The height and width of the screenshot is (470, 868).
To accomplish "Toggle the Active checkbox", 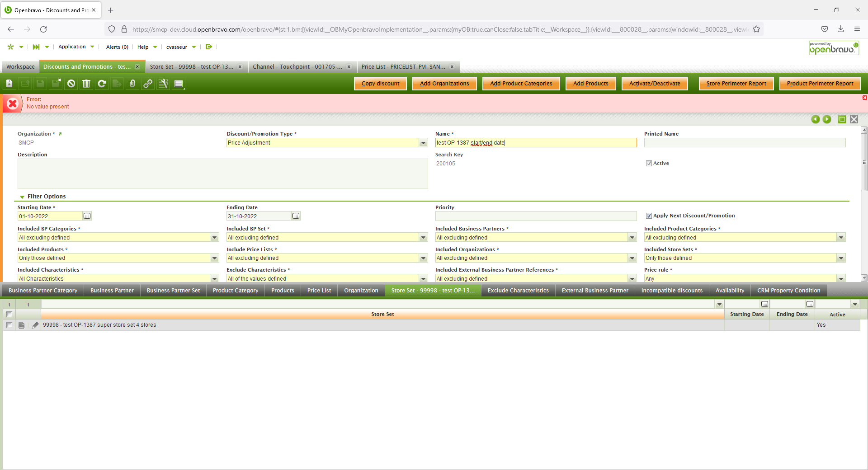I will pos(649,164).
